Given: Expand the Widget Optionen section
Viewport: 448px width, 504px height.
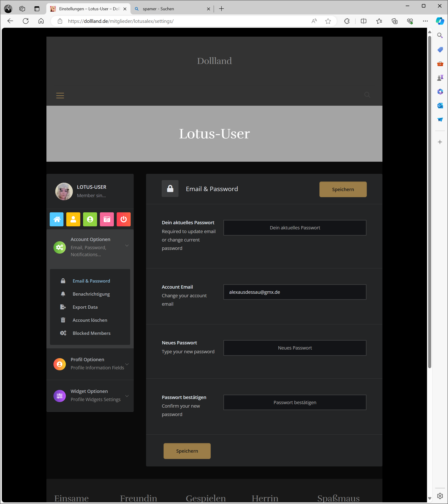Looking at the screenshot, I should click(127, 396).
